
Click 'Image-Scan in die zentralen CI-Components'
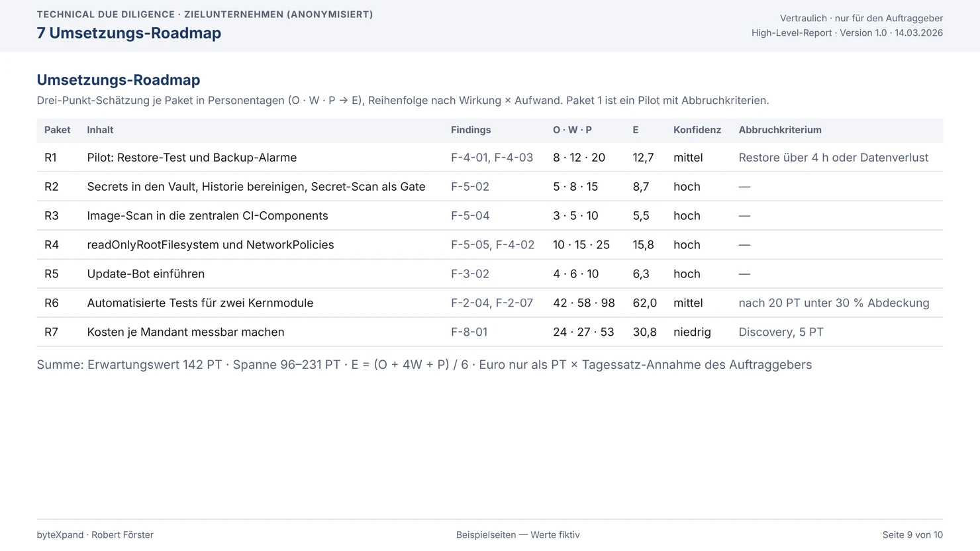tap(208, 216)
